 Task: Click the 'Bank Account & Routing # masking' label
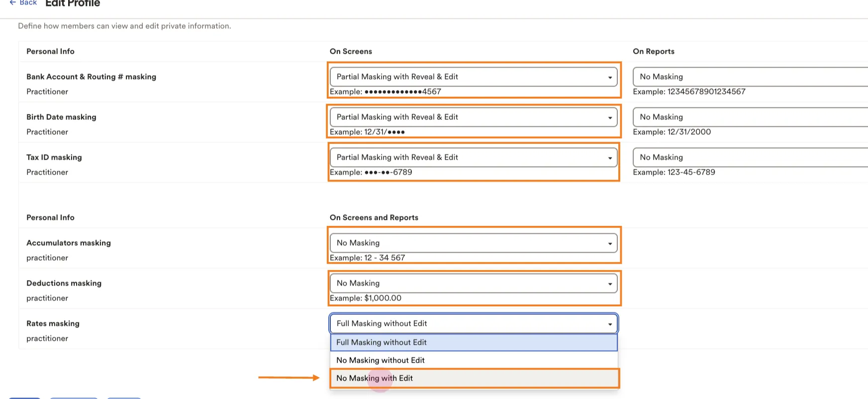[91, 77]
